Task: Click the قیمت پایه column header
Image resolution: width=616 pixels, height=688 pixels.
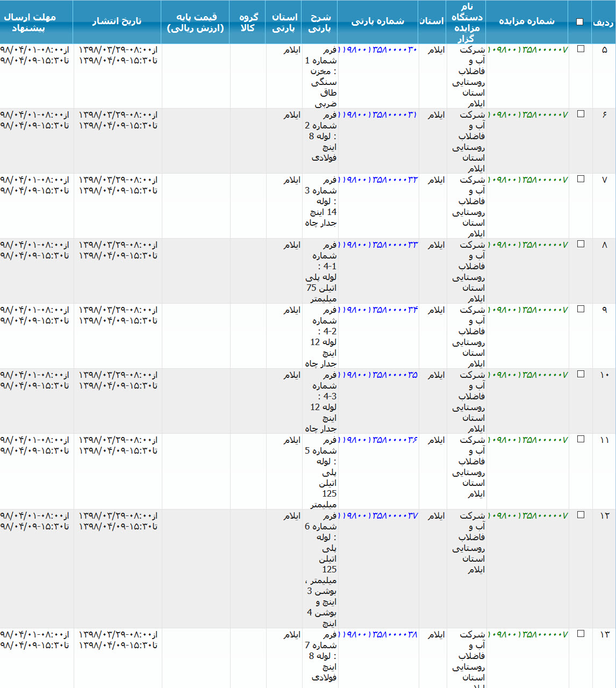Action: pyautogui.click(x=196, y=23)
